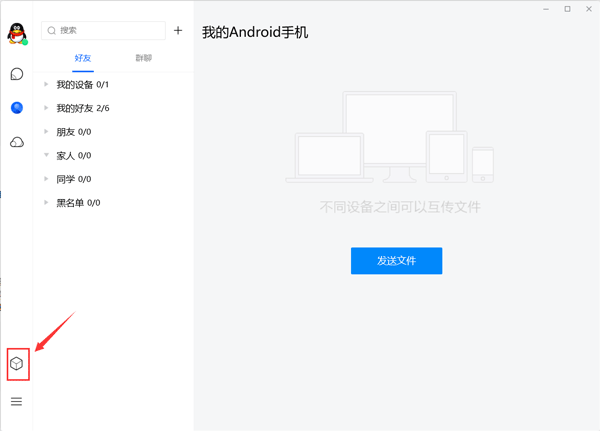Toggle the 家人 group arrow

46,155
